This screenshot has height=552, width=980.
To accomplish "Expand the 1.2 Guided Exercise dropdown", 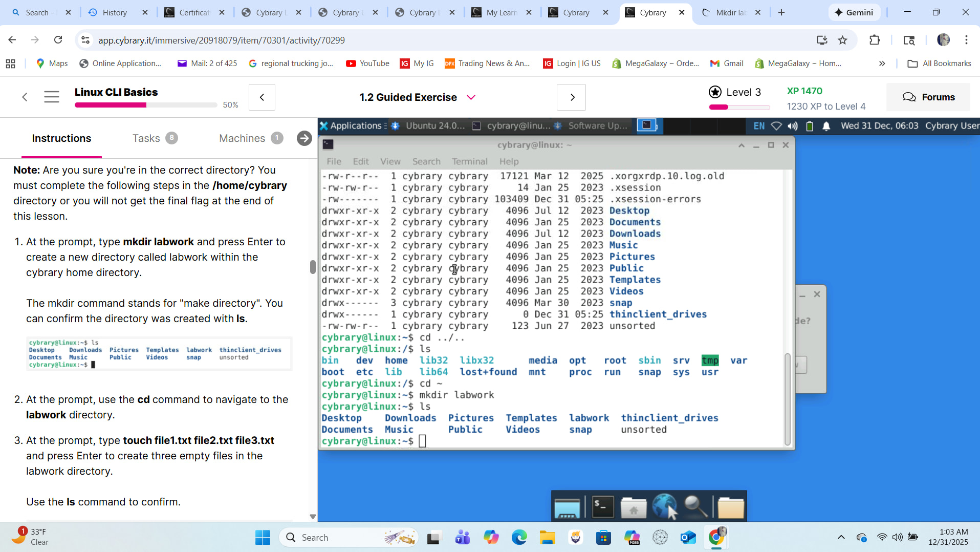I will pyautogui.click(x=471, y=97).
